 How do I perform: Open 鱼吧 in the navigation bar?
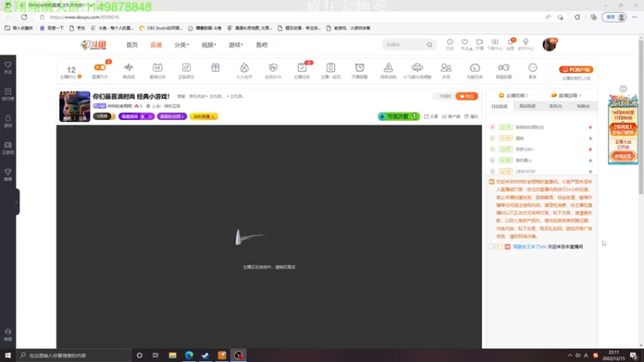262,45
